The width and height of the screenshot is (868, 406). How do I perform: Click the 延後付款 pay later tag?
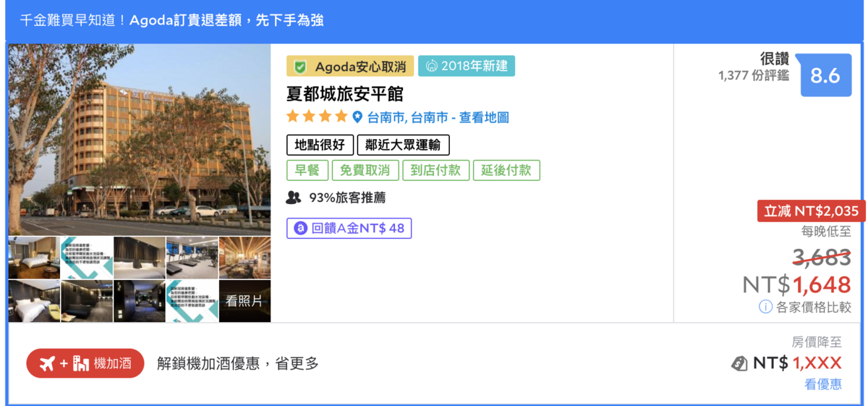(506, 170)
